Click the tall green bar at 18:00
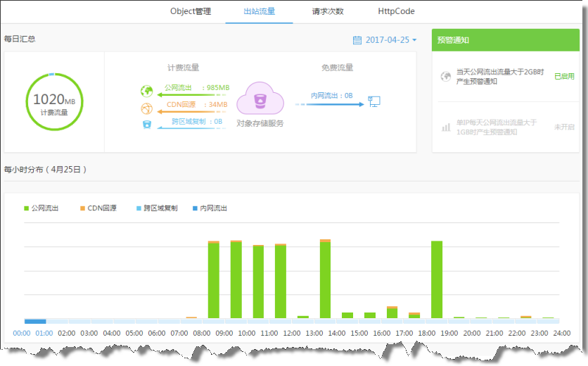 tap(437, 279)
